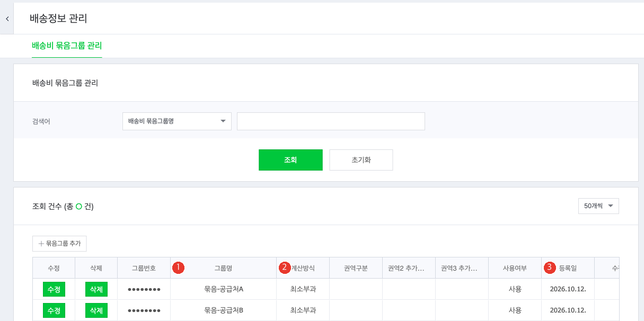The image size is (644, 321).
Task: Go back using the left chevron icon
Action: click(x=7, y=19)
